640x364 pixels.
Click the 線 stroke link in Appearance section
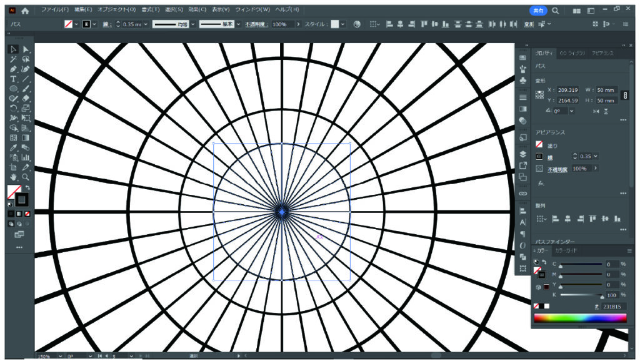550,157
